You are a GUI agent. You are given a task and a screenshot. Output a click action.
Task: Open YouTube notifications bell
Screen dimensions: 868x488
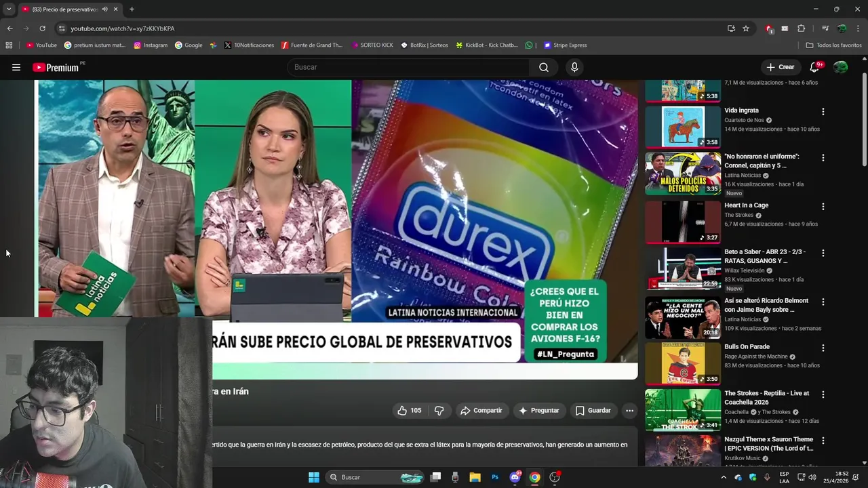coord(815,67)
